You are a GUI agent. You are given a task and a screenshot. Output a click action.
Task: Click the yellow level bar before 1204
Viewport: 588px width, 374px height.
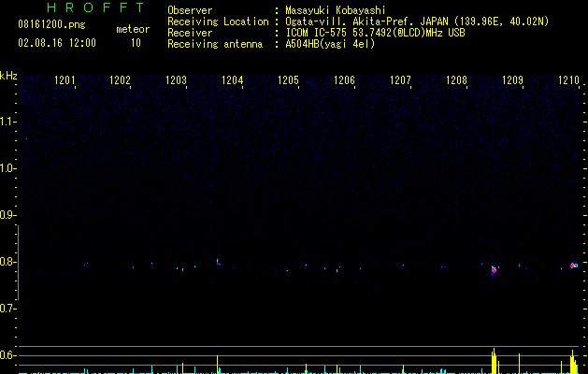point(217,365)
